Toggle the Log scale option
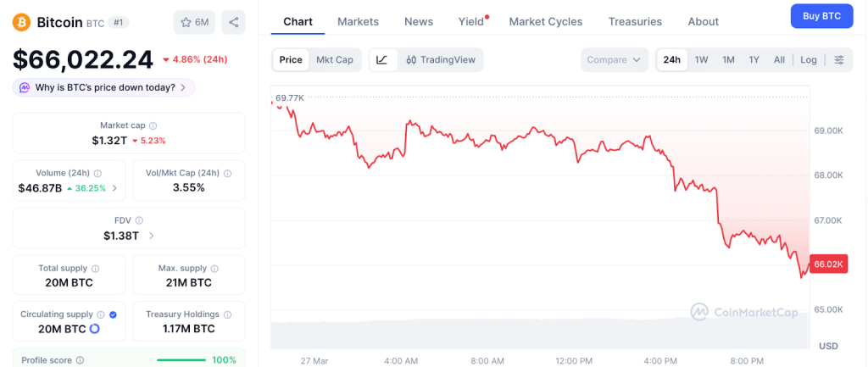The width and height of the screenshot is (868, 367). [809, 59]
